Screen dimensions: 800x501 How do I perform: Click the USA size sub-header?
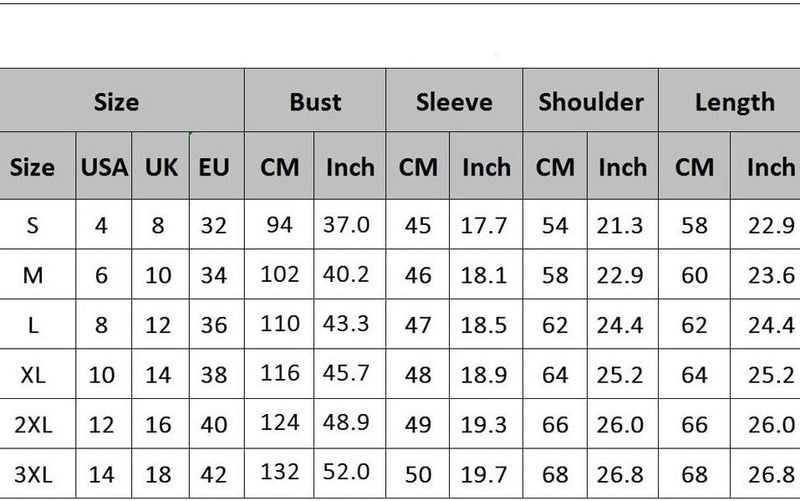pos(103,167)
